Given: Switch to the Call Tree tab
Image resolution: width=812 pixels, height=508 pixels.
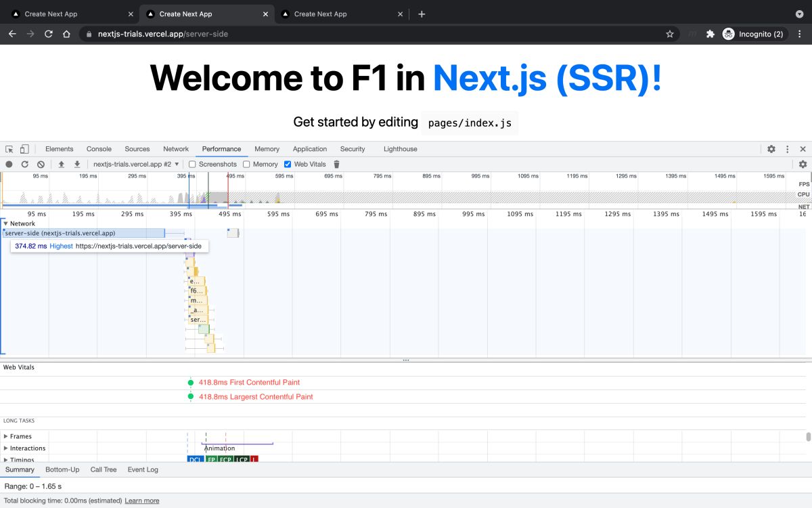Looking at the screenshot, I should [x=104, y=469].
